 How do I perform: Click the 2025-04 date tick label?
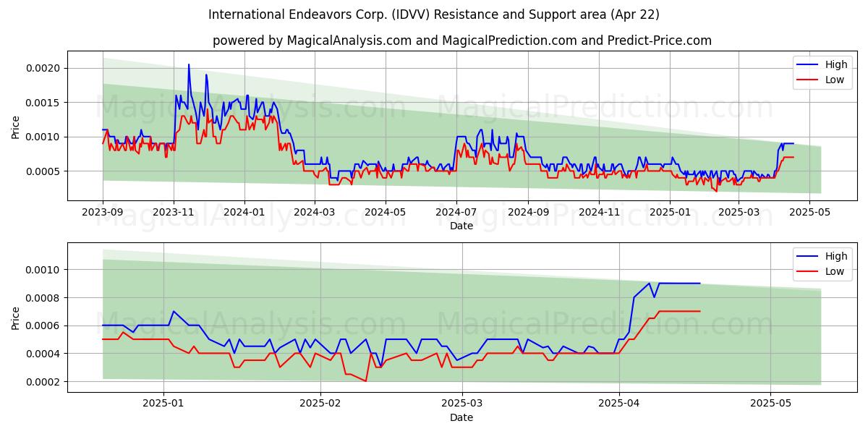[x=618, y=404]
